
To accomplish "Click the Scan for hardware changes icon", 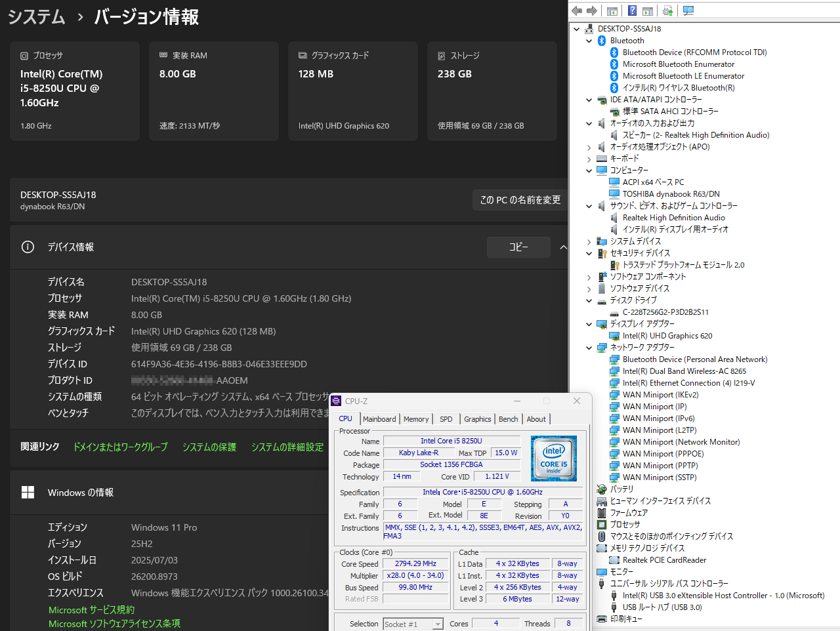I will pos(688,10).
